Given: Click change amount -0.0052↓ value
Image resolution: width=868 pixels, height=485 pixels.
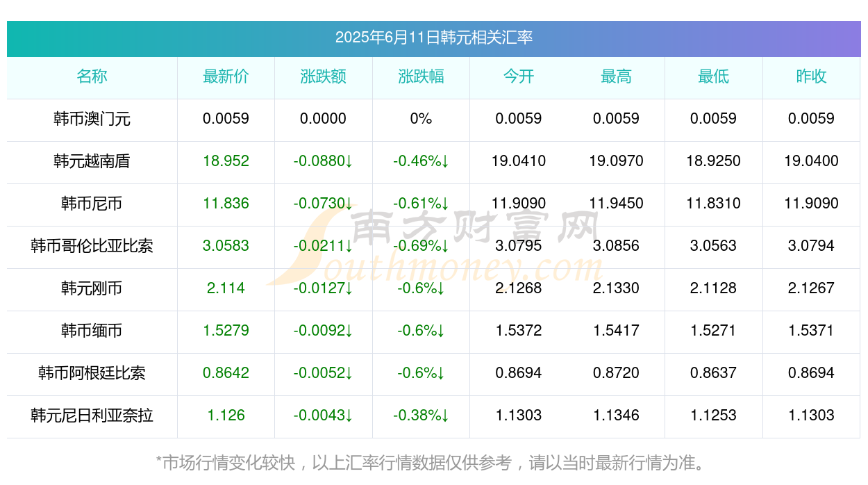Looking at the screenshot, I should pyautogui.click(x=323, y=373).
